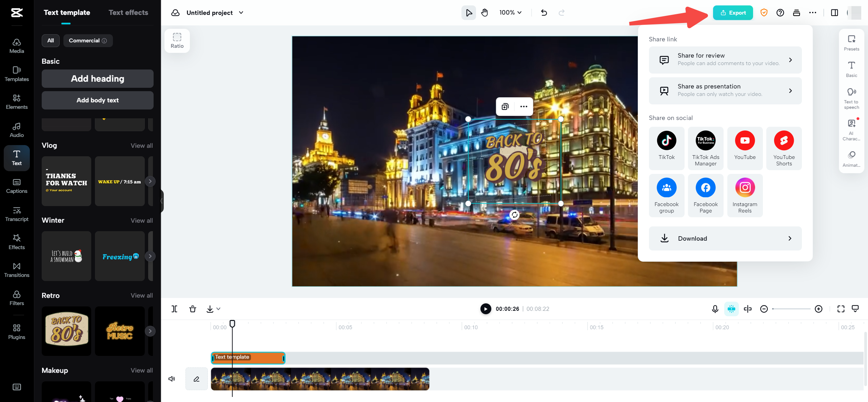Open the Transitions panel in sidebar
This screenshot has height=402, width=868.
(17, 270)
